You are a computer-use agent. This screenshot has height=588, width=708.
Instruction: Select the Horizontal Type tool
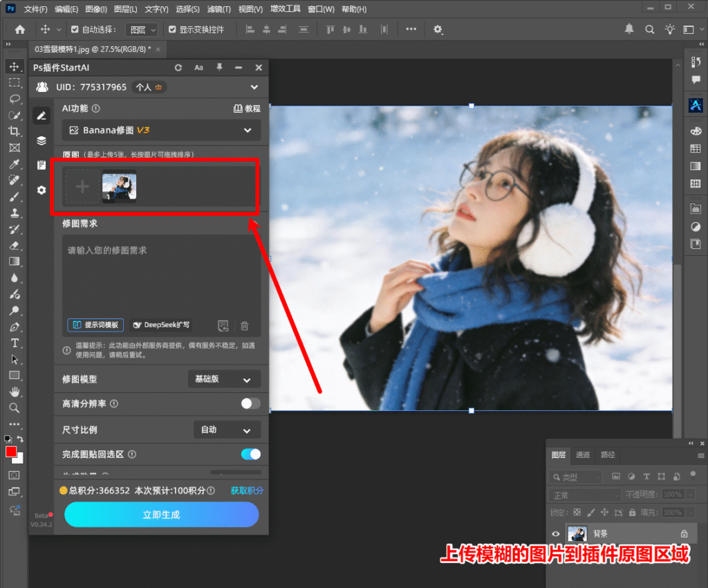point(15,343)
